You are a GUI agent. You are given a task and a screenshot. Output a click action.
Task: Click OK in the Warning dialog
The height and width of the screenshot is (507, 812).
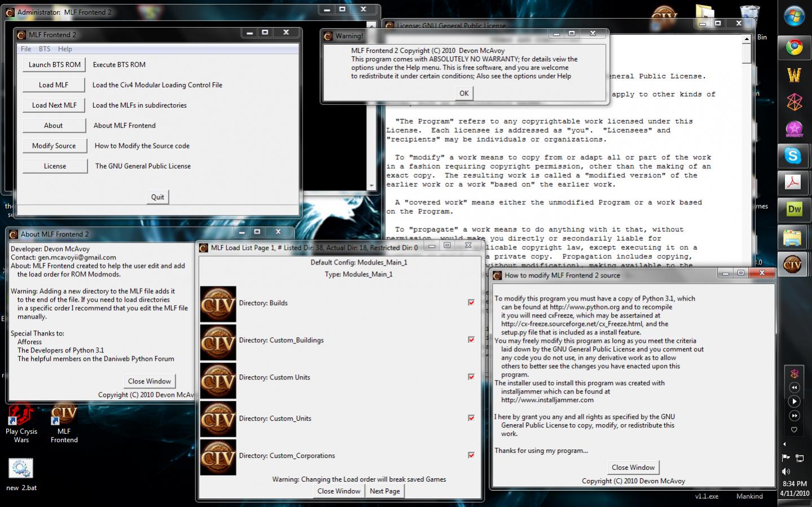(x=464, y=94)
